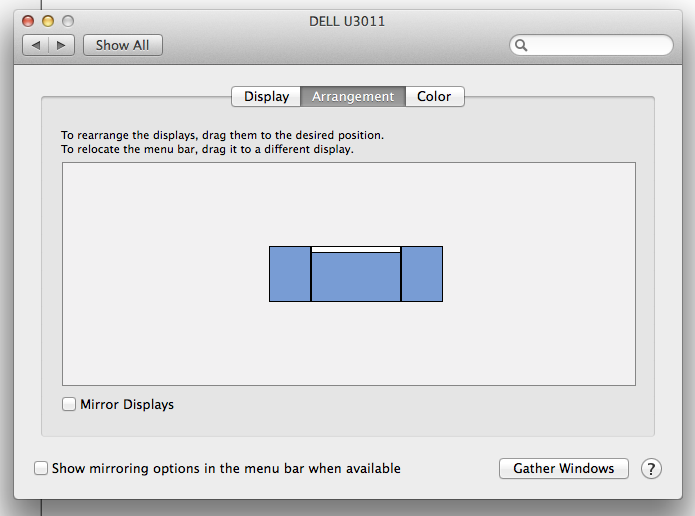Click the Show All button
695x516 pixels.
[123, 45]
